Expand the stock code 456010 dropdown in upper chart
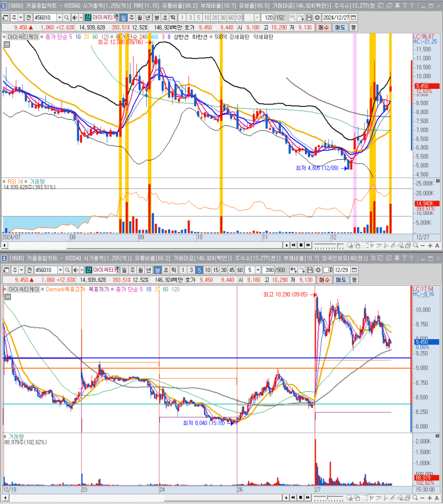This screenshot has width=443, height=504. 60,18
